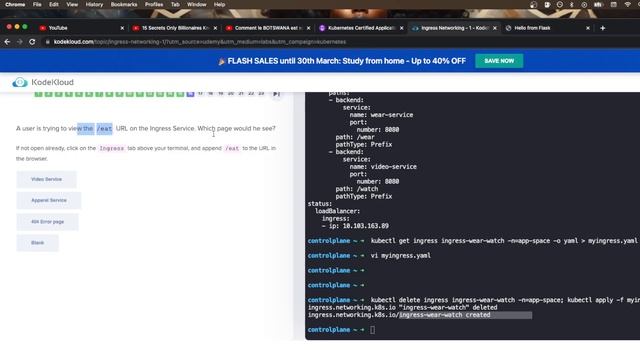This screenshot has width=640, height=360.
Task: Jump to question 20 in the quiz navigation
Action: (231, 93)
